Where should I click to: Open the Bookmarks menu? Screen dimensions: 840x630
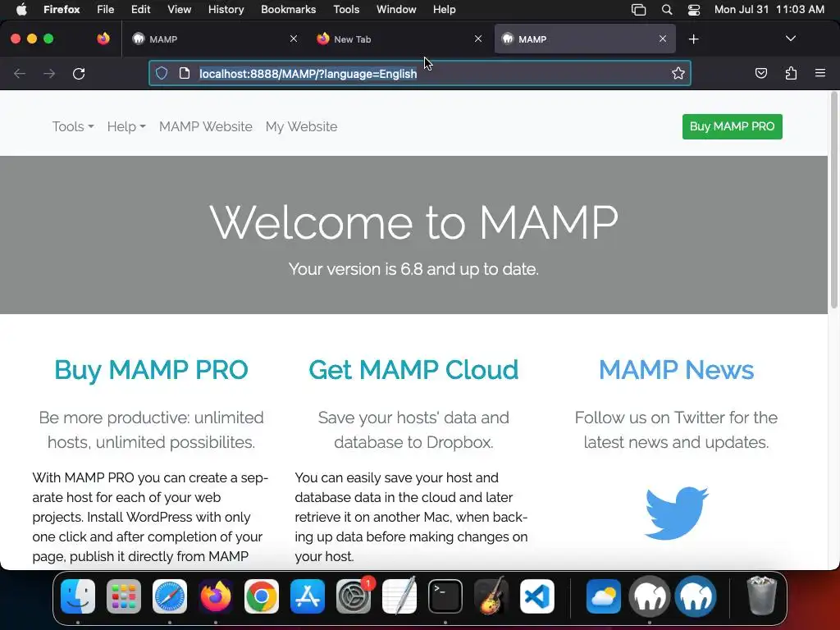click(x=288, y=10)
